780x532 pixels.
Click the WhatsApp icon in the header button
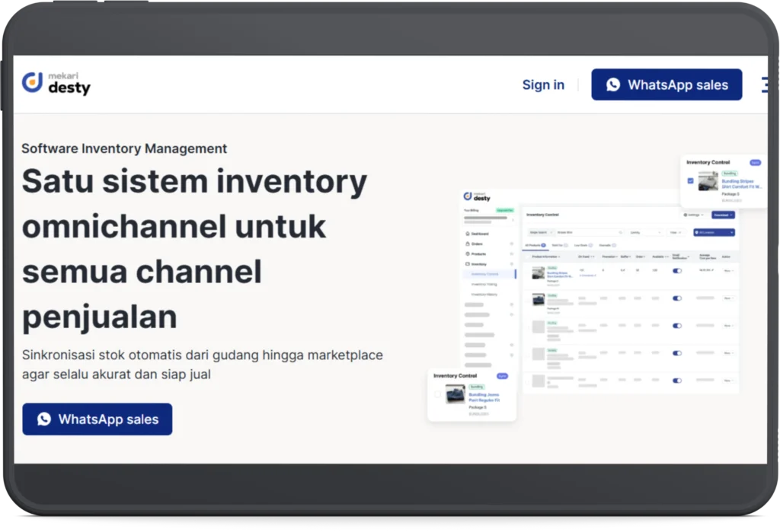pyautogui.click(x=613, y=85)
